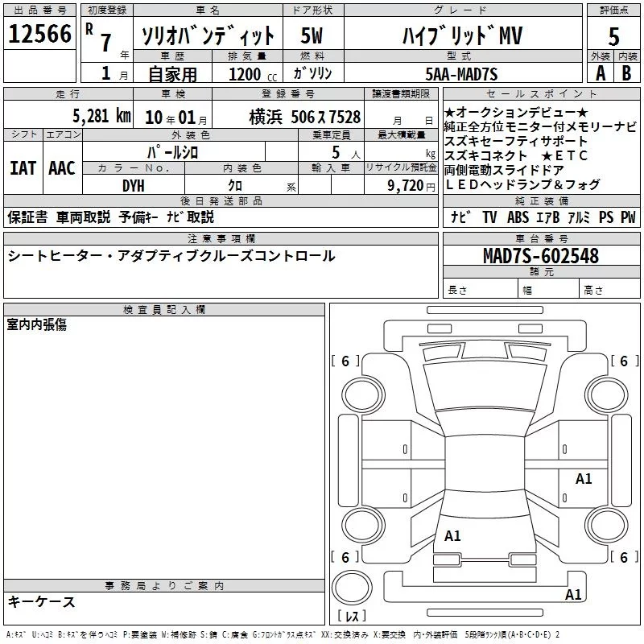Select the chassis number MAD7S-602548
644x644 pixels.
tap(541, 255)
